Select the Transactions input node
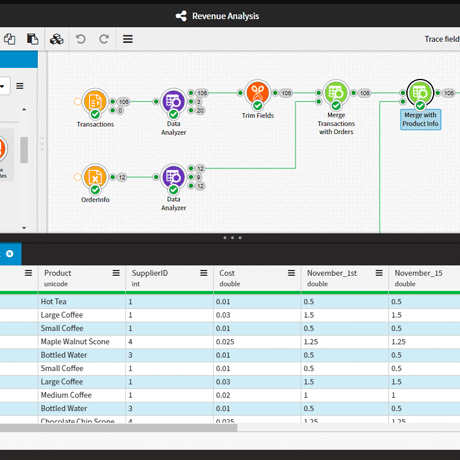The height and width of the screenshot is (460, 460). pyautogui.click(x=95, y=101)
